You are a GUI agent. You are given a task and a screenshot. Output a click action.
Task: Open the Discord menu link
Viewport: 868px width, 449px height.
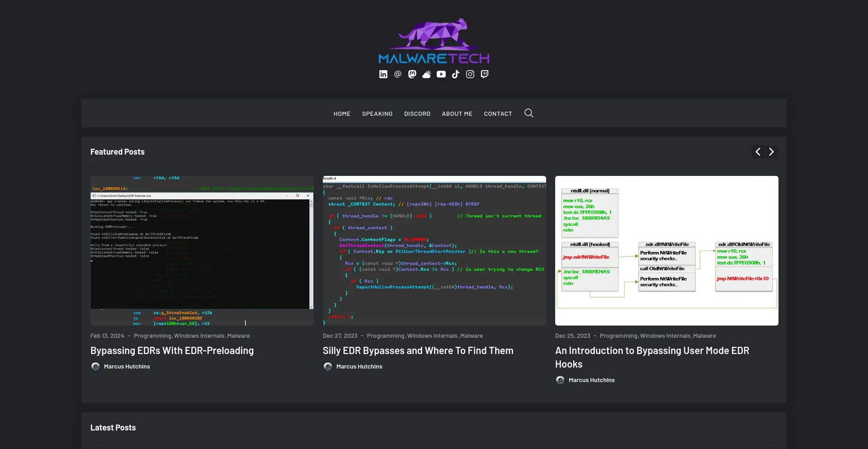coord(417,114)
